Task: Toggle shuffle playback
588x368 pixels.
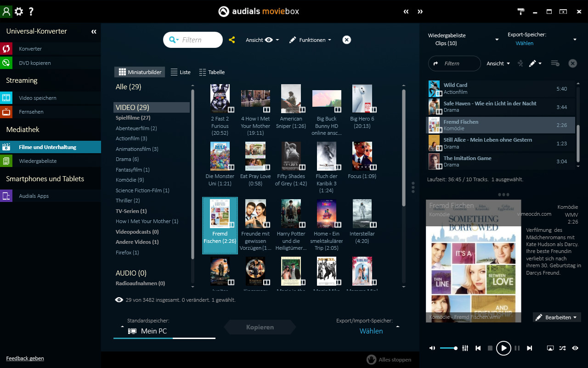Action: pyautogui.click(x=563, y=348)
